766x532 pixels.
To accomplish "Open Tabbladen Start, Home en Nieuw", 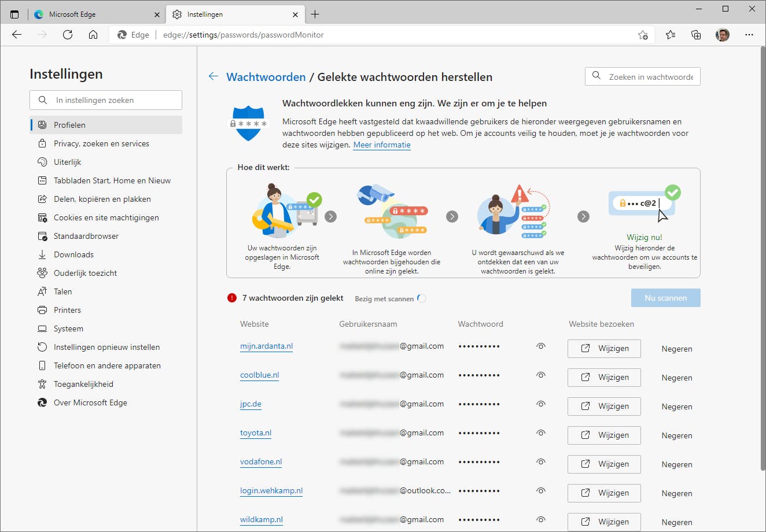I will tap(106, 180).
